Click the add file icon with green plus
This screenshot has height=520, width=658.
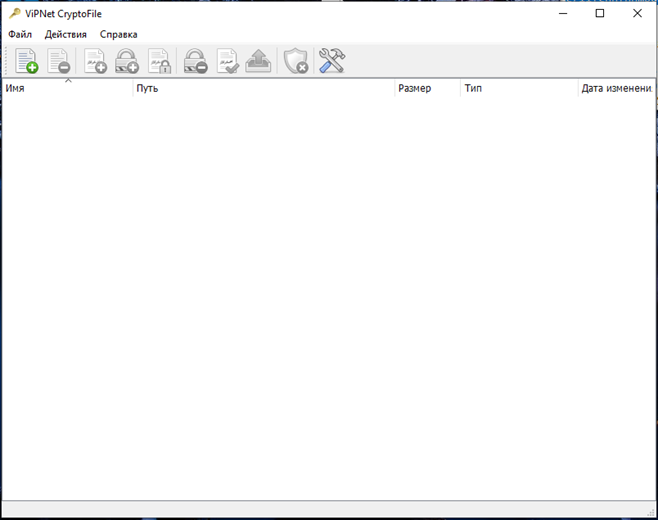pos(27,61)
